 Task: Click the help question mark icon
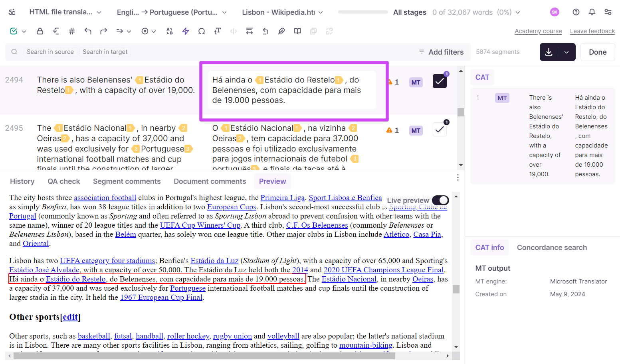pos(576,12)
